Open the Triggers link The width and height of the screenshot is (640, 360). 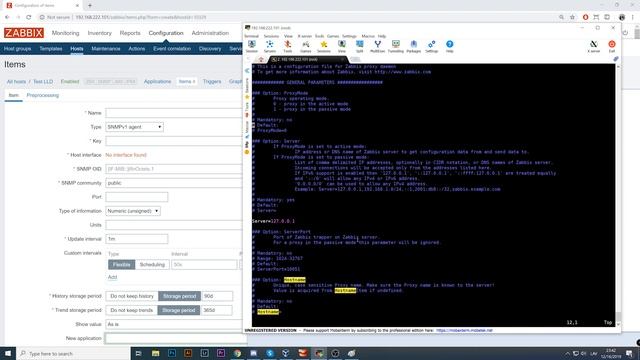point(212,82)
